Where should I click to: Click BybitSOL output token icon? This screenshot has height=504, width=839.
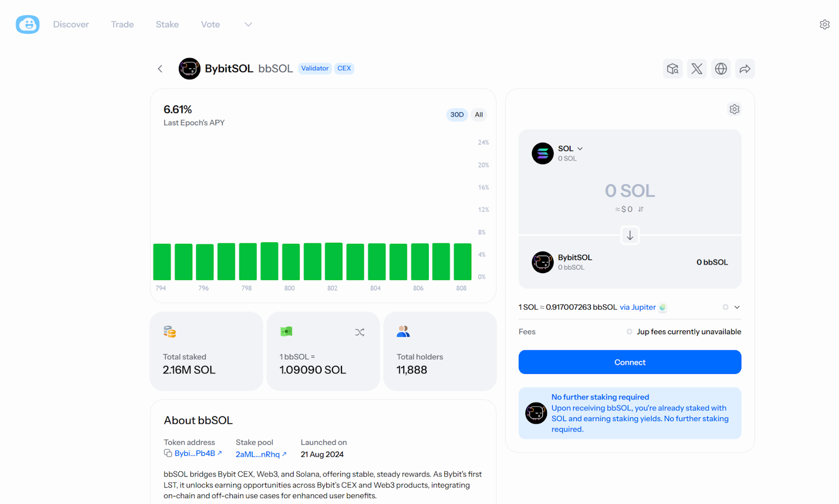click(x=543, y=262)
